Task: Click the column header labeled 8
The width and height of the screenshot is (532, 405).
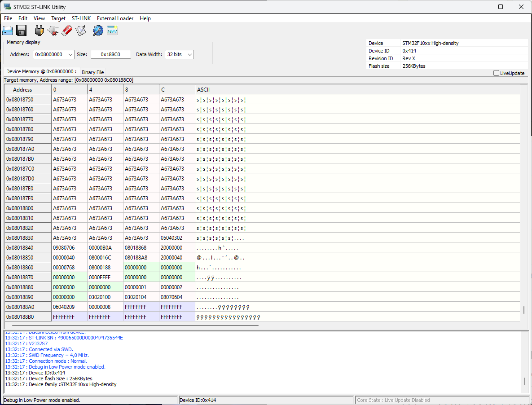Action: (x=141, y=89)
